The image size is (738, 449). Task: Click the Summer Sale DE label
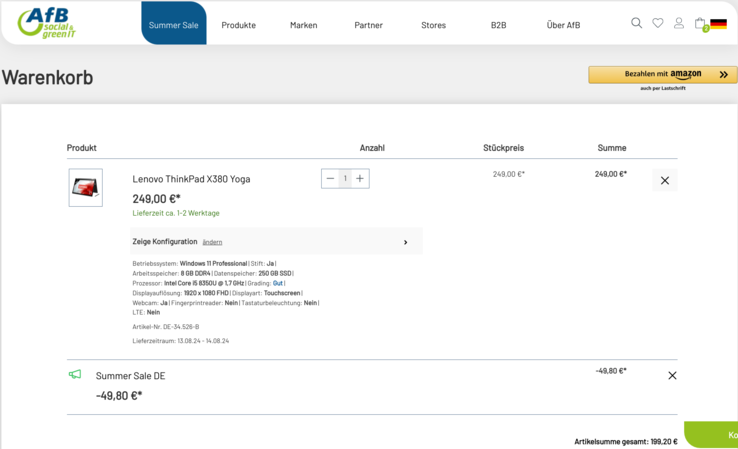click(130, 376)
